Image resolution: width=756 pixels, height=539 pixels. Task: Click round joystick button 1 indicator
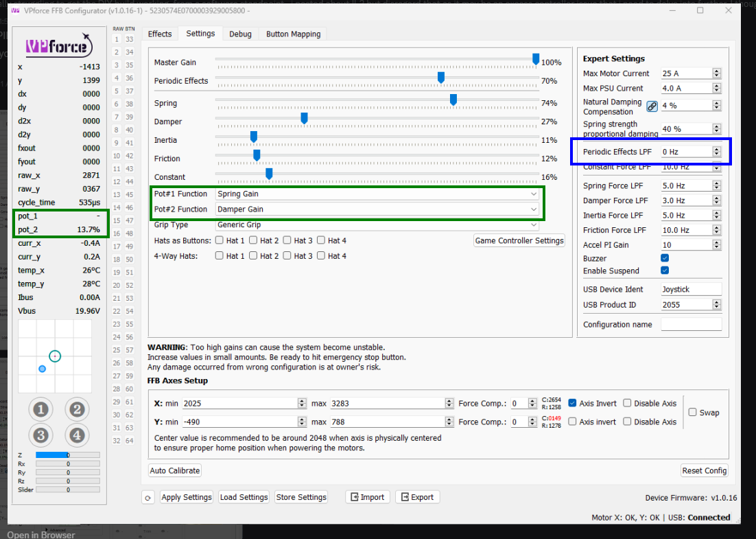coord(41,410)
